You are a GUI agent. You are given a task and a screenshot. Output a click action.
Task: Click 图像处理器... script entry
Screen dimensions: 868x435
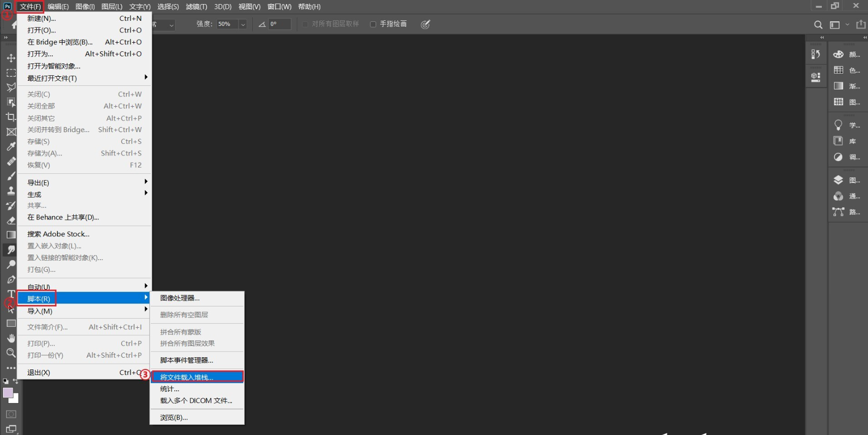pyautogui.click(x=180, y=298)
